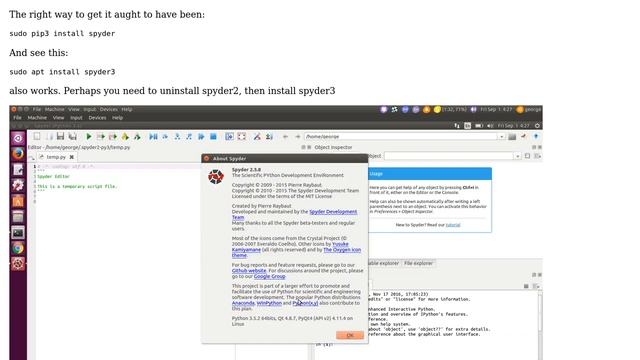640x360 pixels.
Task: Open the PYTHONPATH manager icon
Action: [269, 136]
